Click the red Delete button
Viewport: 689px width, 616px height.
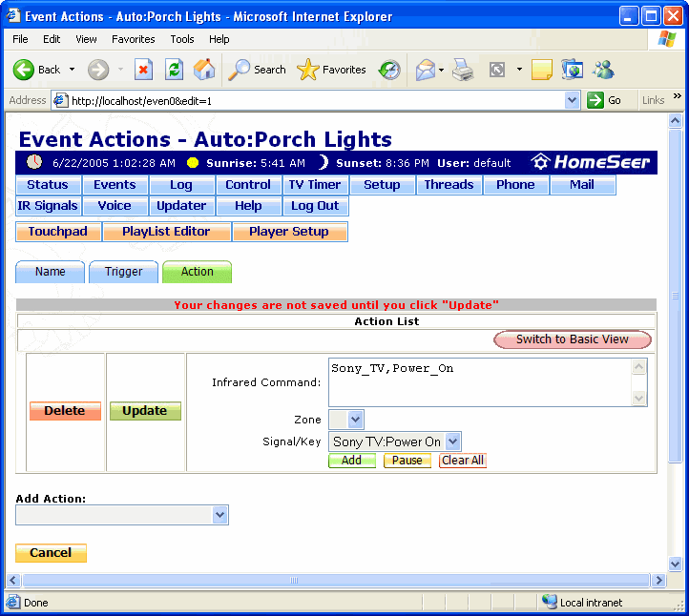coord(65,411)
